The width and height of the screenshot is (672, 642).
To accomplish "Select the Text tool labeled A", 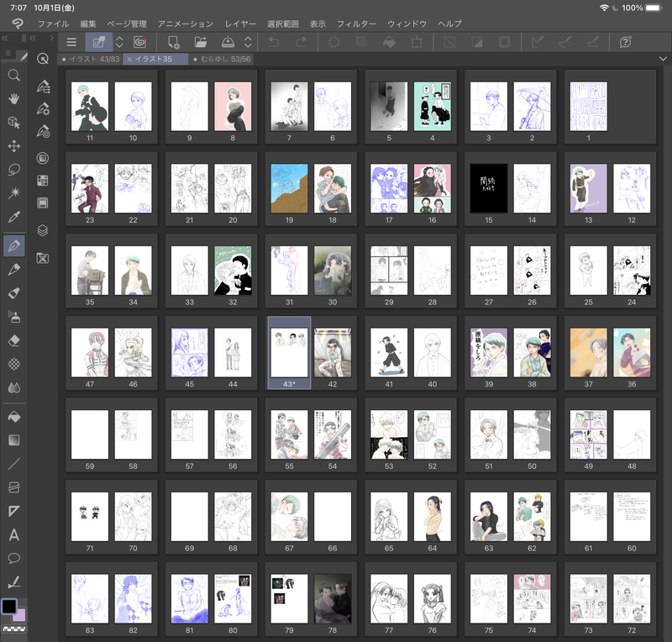I will tap(13, 534).
